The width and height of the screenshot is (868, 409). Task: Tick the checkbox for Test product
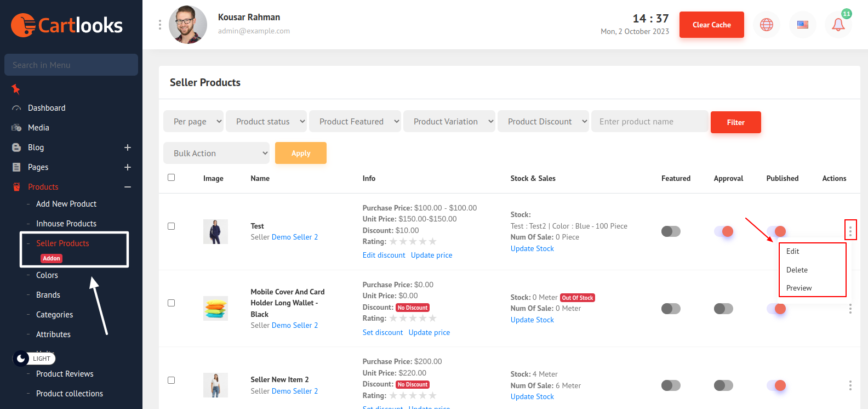click(172, 226)
